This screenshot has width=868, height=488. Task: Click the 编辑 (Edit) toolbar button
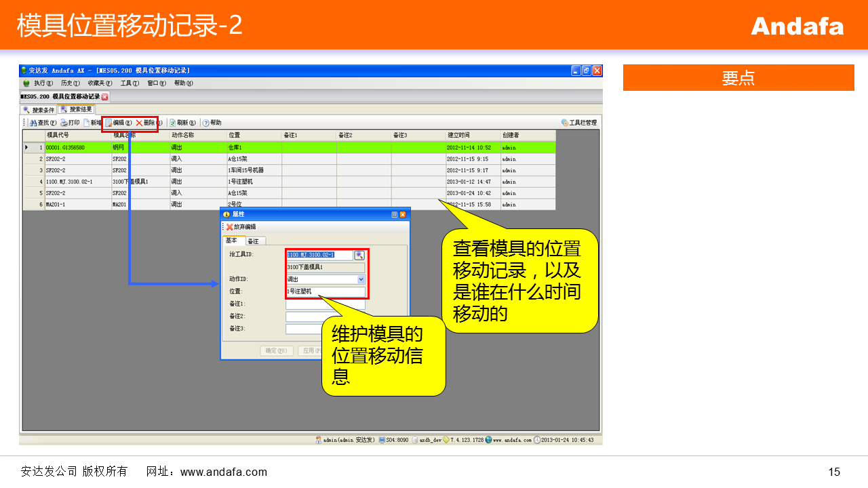pos(118,123)
